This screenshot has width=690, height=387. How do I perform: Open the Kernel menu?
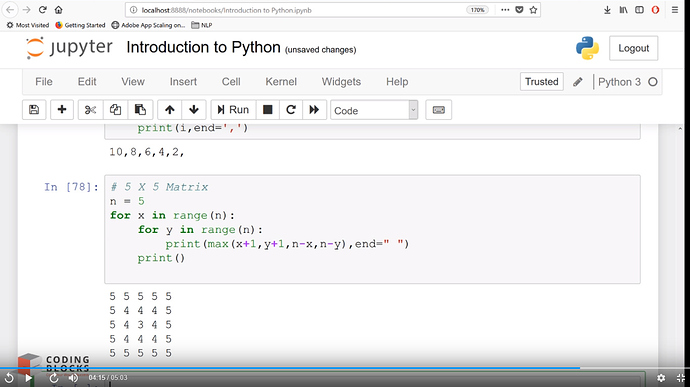[281, 82]
